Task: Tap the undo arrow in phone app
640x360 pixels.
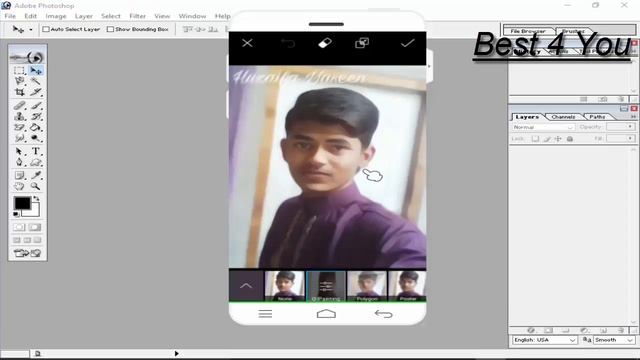Action: (x=288, y=43)
